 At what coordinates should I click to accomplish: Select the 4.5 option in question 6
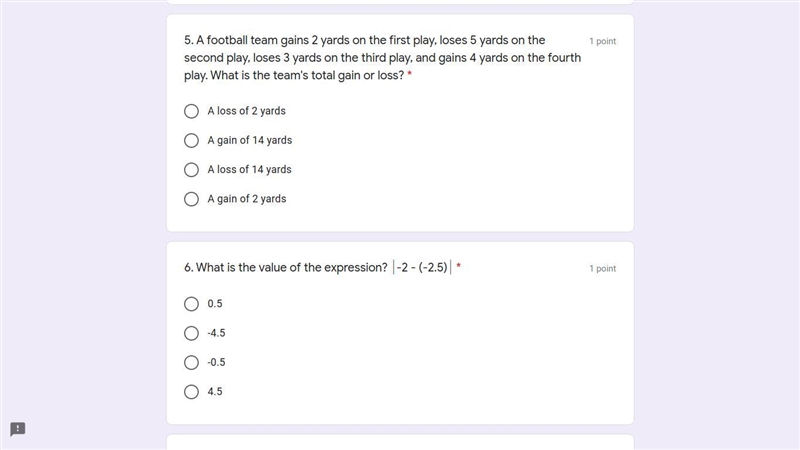[191, 392]
